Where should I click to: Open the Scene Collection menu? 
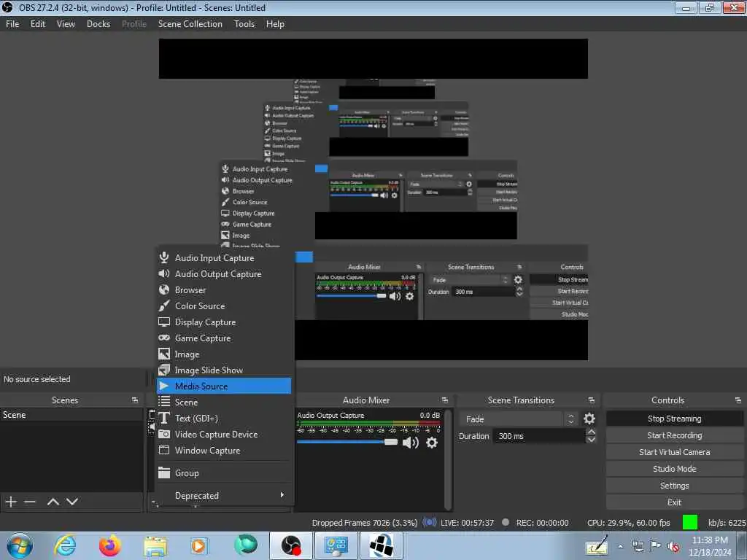coord(190,24)
